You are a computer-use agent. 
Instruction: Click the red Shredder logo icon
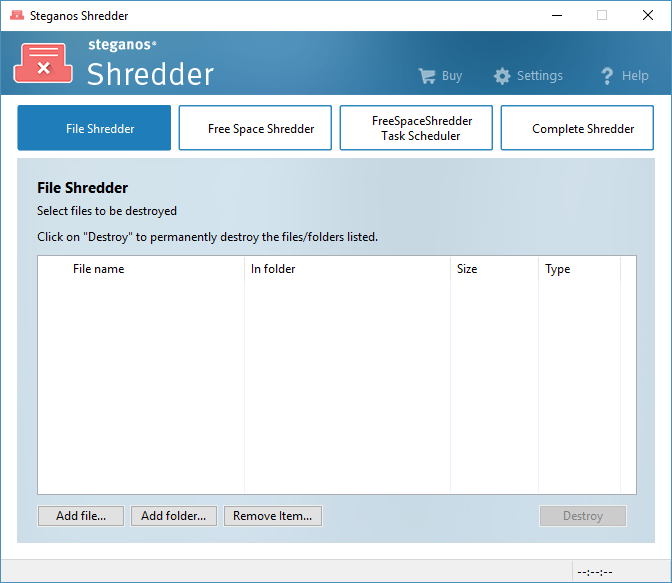click(43, 63)
